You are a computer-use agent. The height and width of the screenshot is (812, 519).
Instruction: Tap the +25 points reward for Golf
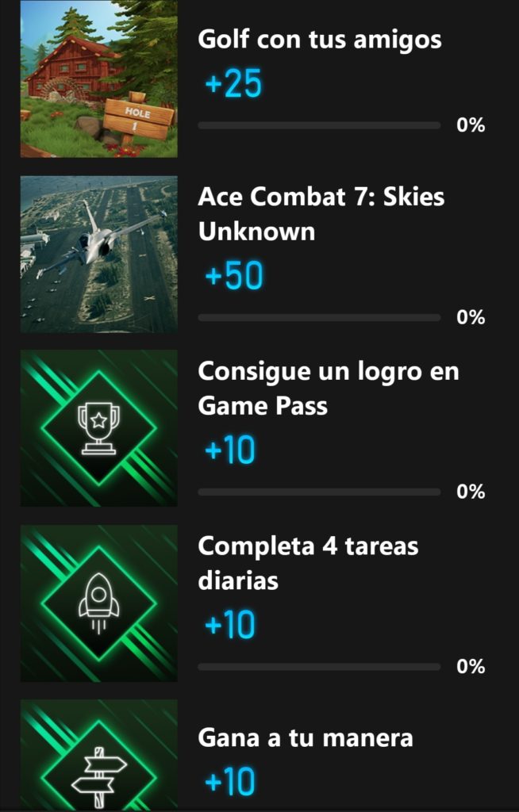(x=233, y=83)
